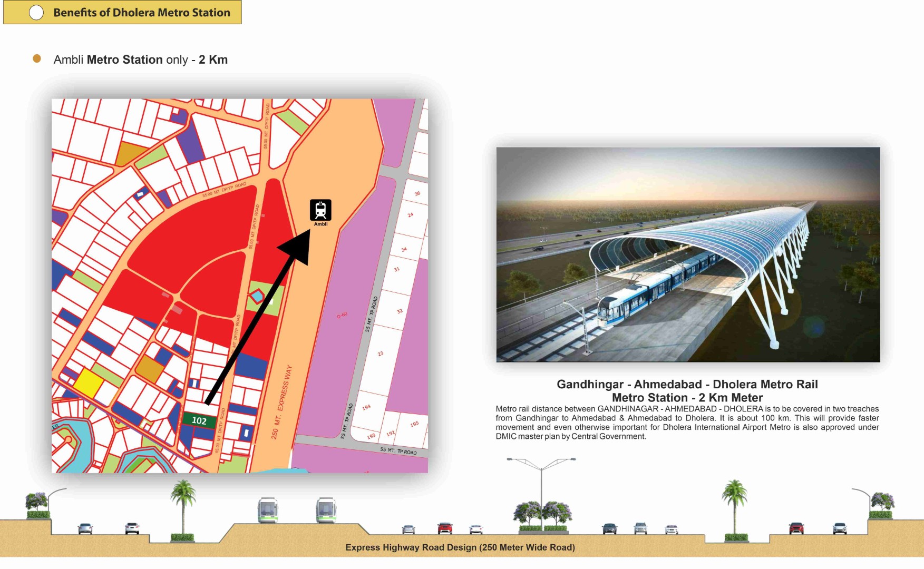Click 'Ambli Metro Station only - 2 Km' text
Viewport: 924px width, 569px height.
tap(140, 60)
